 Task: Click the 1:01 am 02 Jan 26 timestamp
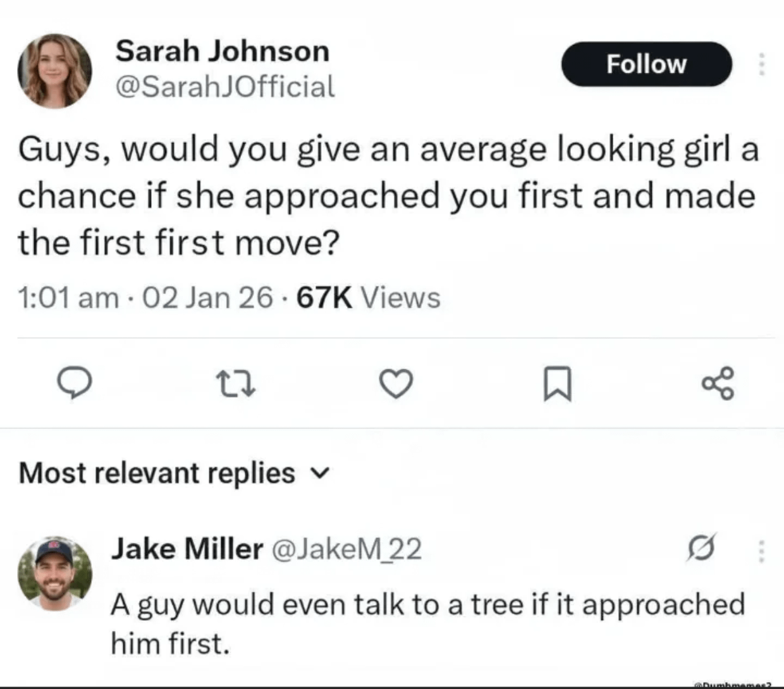(x=145, y=297)
